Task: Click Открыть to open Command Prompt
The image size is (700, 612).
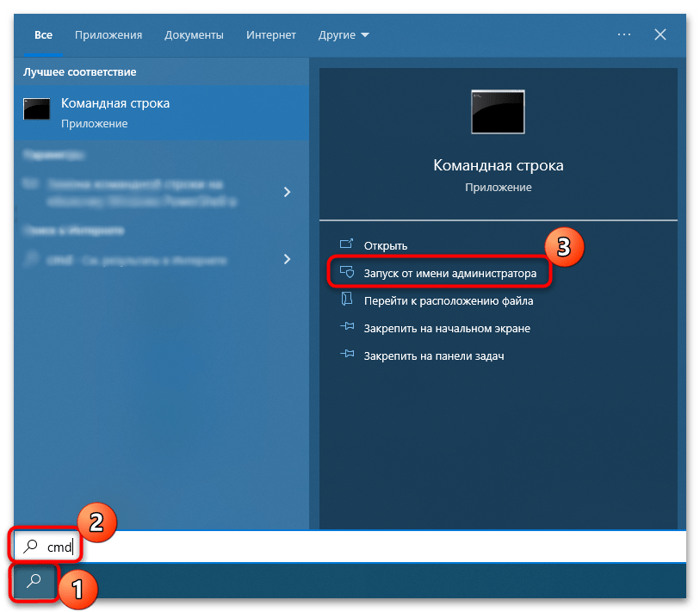Action: coord(385,245)
